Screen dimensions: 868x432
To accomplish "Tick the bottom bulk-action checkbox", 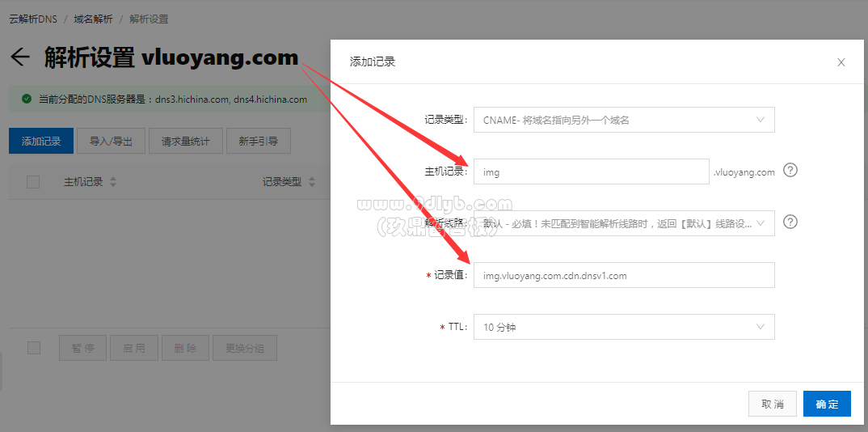I will (34, 348).
